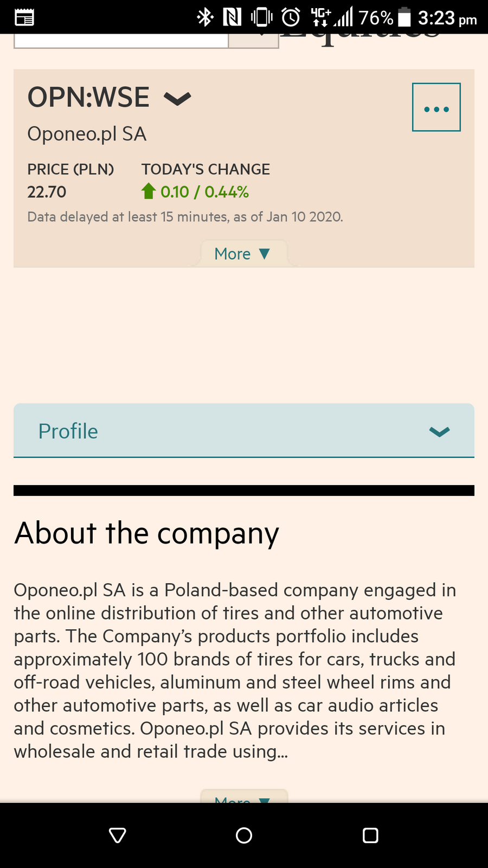Expand More in the price panel
The height and width of the screenshot is (868, 488).
tap(243, 254)
